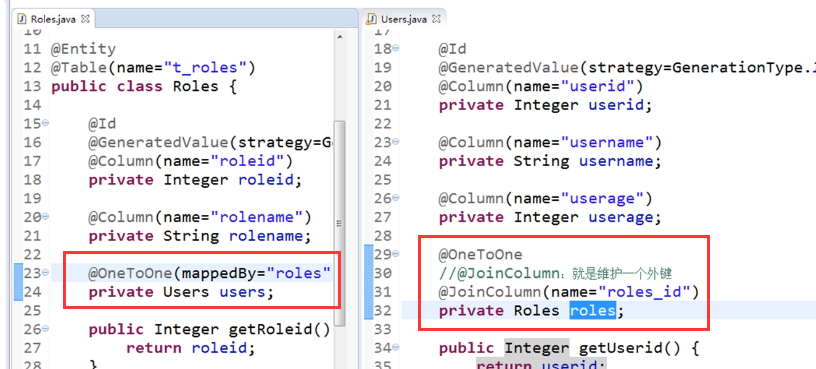816x369 pixels.
Task: Close the Roles.java tab
Action: [x=85, y=19]
